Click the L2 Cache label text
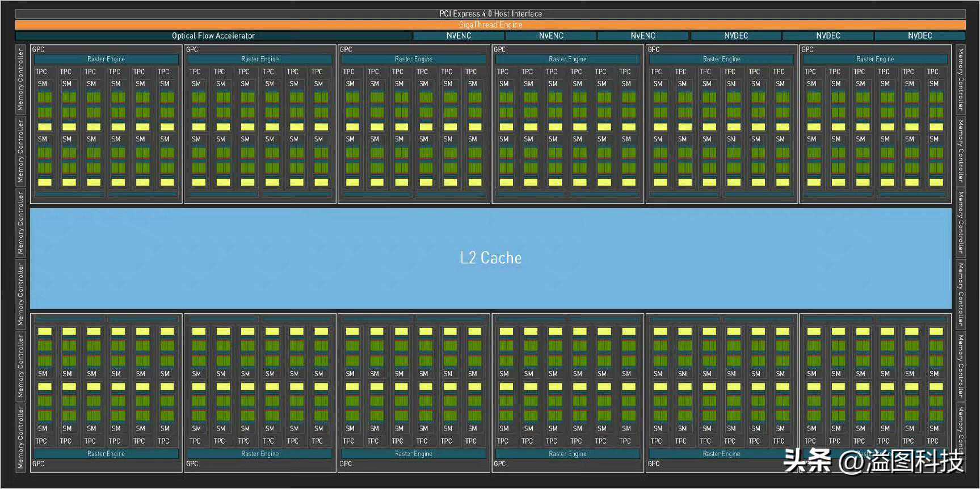 (x=491, y=258)
